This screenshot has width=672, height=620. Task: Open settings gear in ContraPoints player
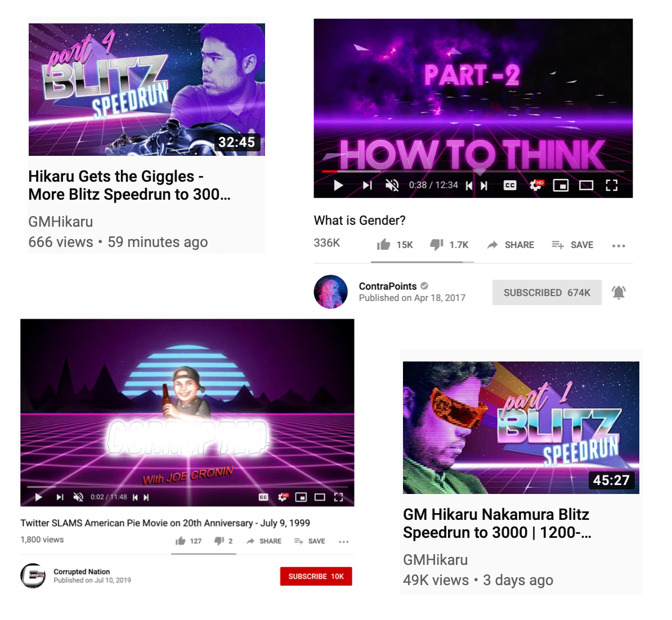536,185
